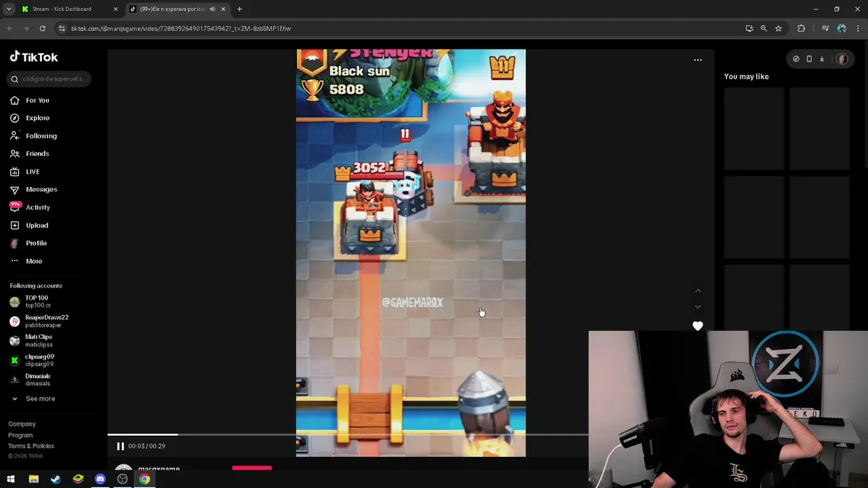Open Chrome extensions menu
868x488 pixels.
pos(802,28)
